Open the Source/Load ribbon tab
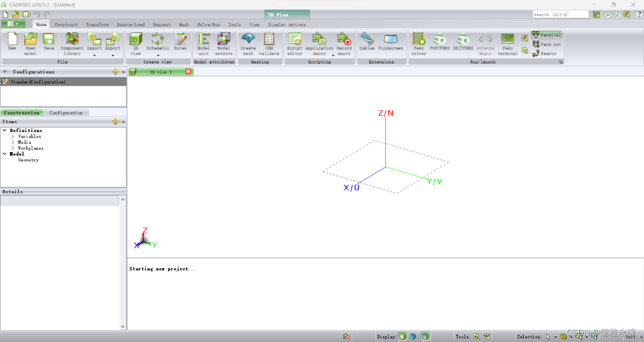Viewport: 644px width, 342px height. pos(131,24)
